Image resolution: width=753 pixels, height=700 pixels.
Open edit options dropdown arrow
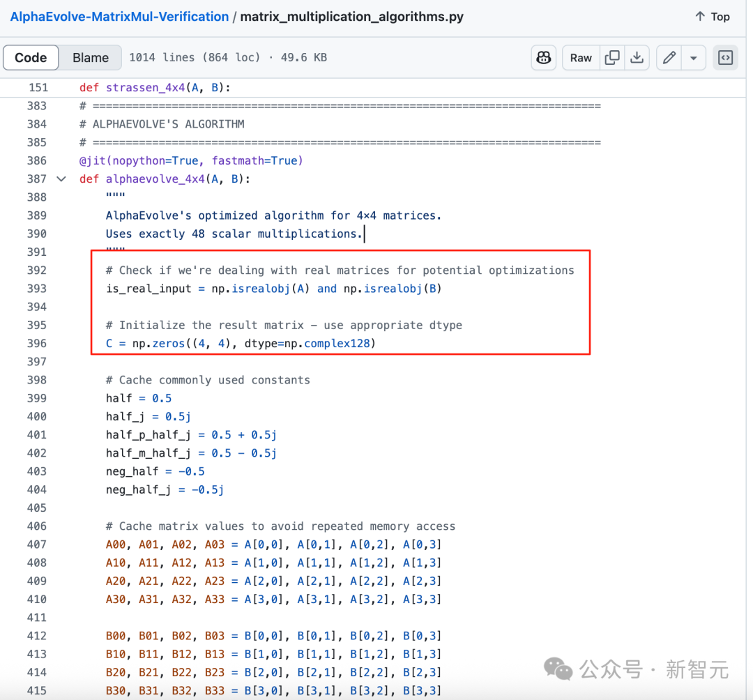694,58
